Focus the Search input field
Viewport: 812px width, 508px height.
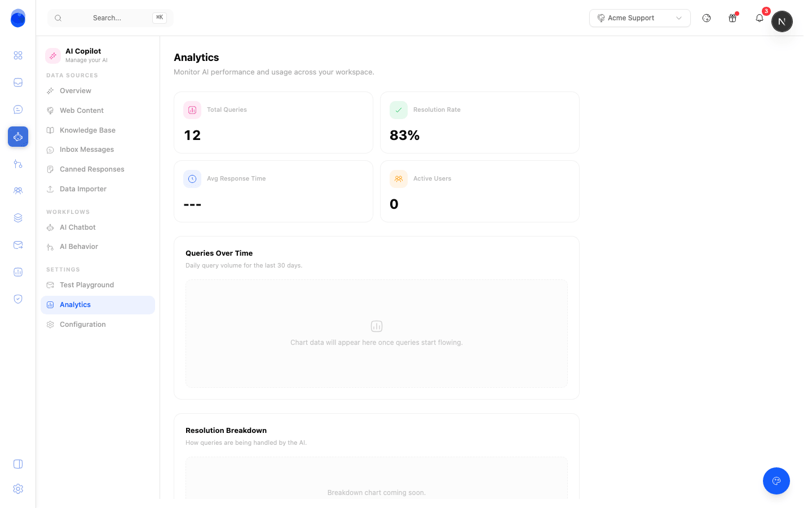click(111, 18)
